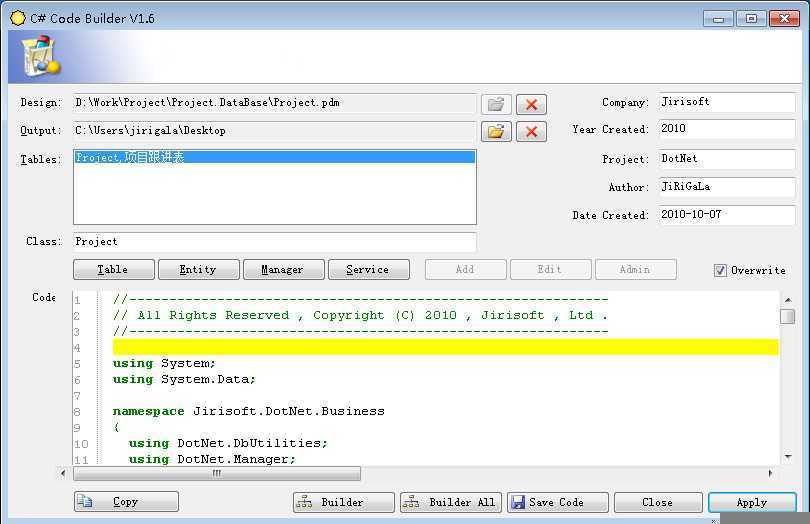The width and height of the screenshot is (810, 524).
Task: Click into the Year Created field
Action: [x=727, y=129]
